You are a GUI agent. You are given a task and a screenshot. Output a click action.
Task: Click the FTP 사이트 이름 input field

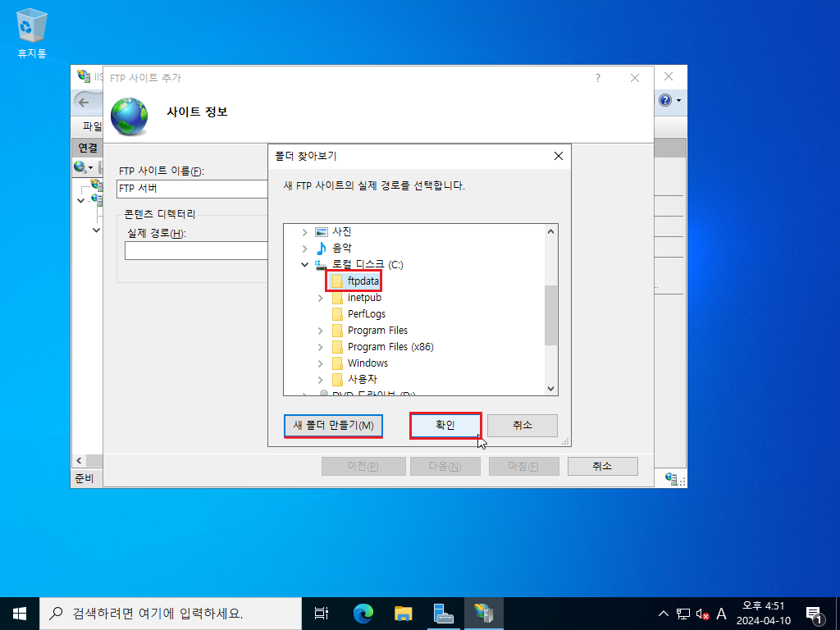pyautogui.click(x=192, y=189)
